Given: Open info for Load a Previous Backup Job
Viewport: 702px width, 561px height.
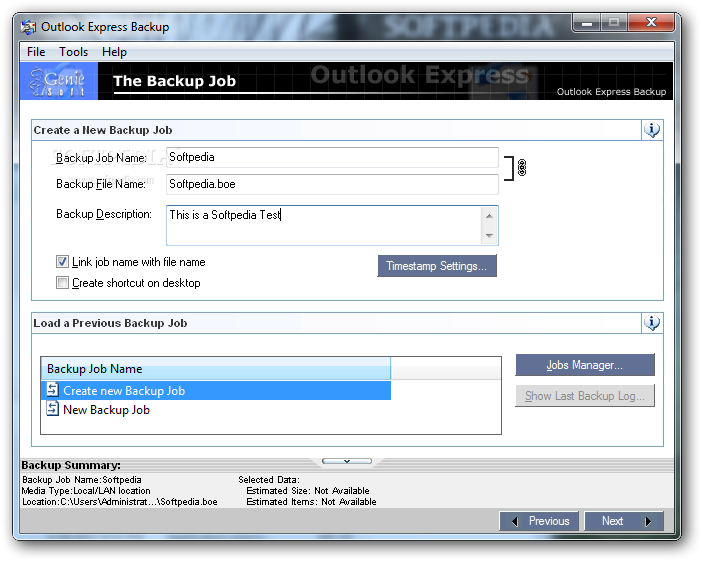Looking at the screenshot, I should 652,323.
